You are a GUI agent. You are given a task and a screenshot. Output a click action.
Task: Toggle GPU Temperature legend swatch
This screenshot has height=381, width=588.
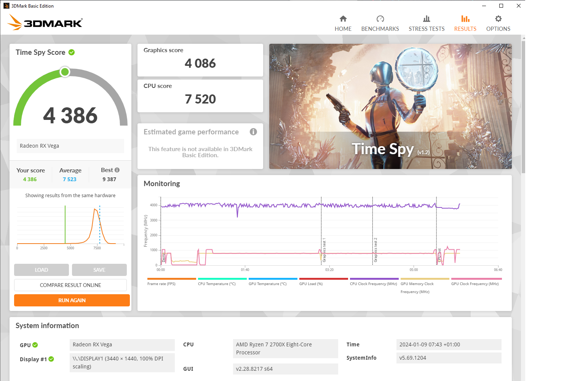tap(273, 279)
